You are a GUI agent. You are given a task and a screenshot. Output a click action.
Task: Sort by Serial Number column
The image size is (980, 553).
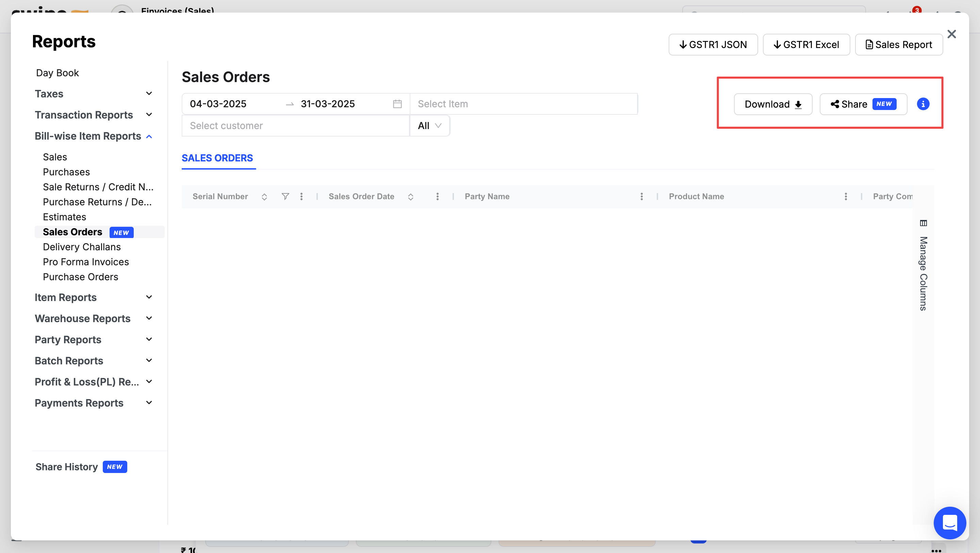(x=264, y=197)
